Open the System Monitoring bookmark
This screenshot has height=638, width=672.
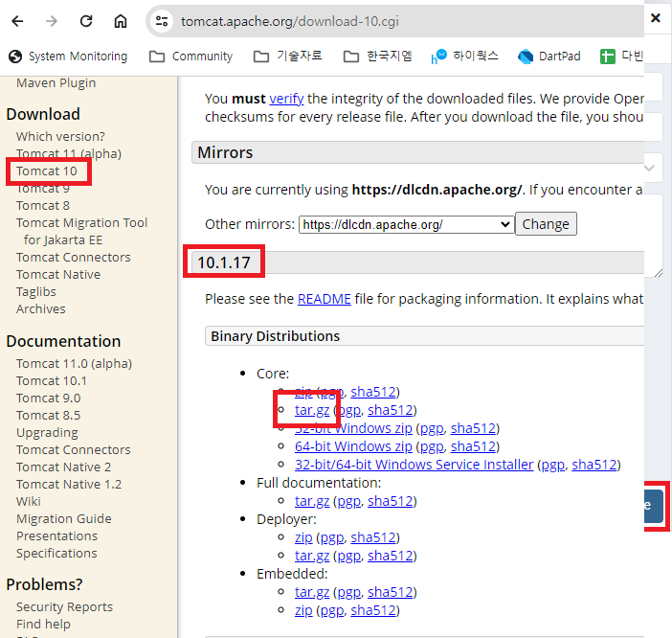pos(68,57)
